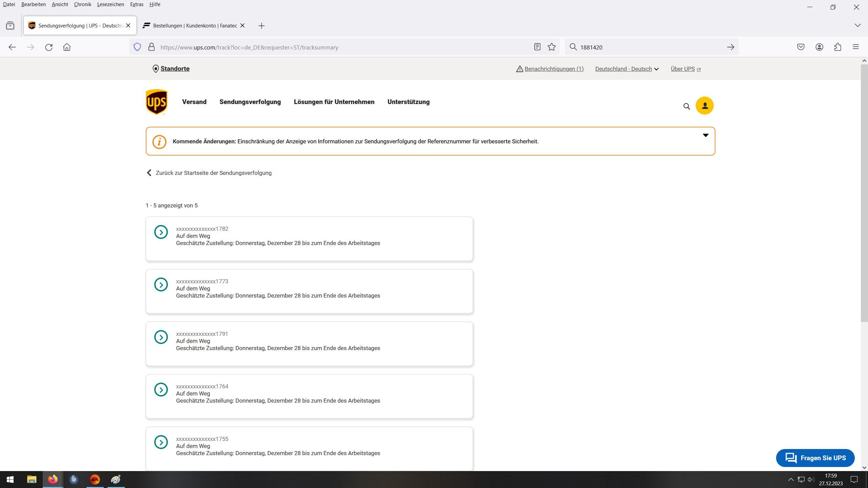Open the yellow user account icon
The height and width of the screenshot is (488, 868).
(x=705, y=106)
